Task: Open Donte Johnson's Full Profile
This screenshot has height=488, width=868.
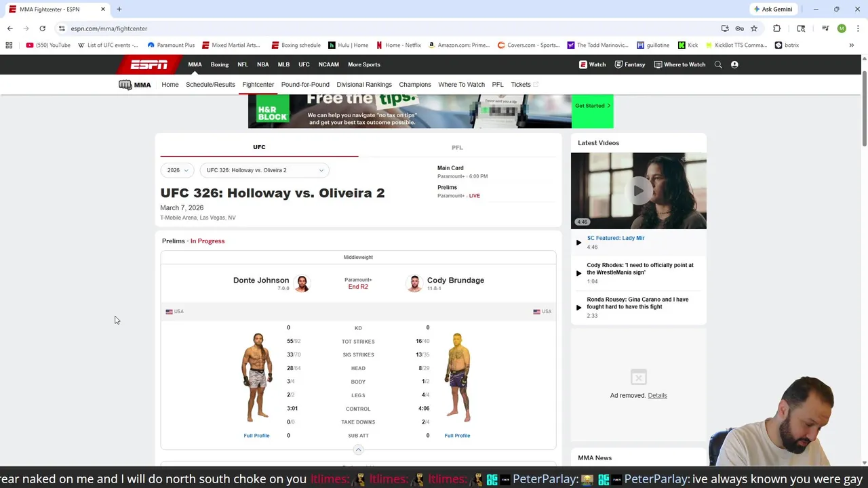Action: tap(256, 436)
